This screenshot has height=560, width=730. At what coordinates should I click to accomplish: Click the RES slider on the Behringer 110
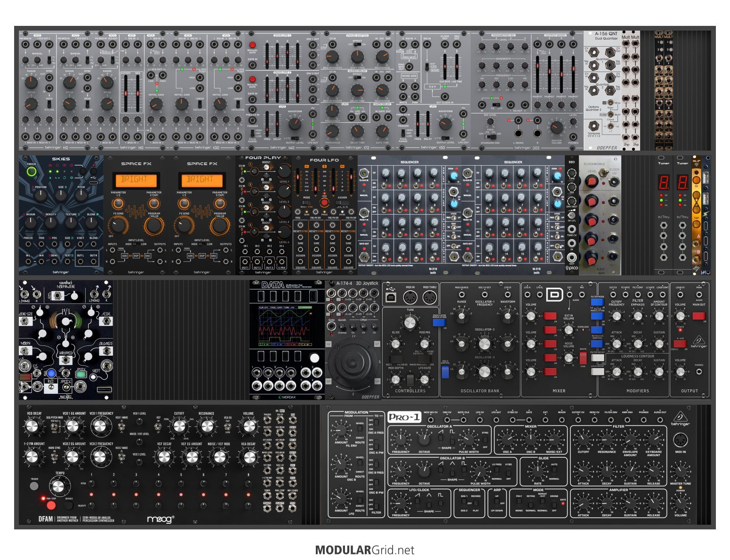point(138,94)
